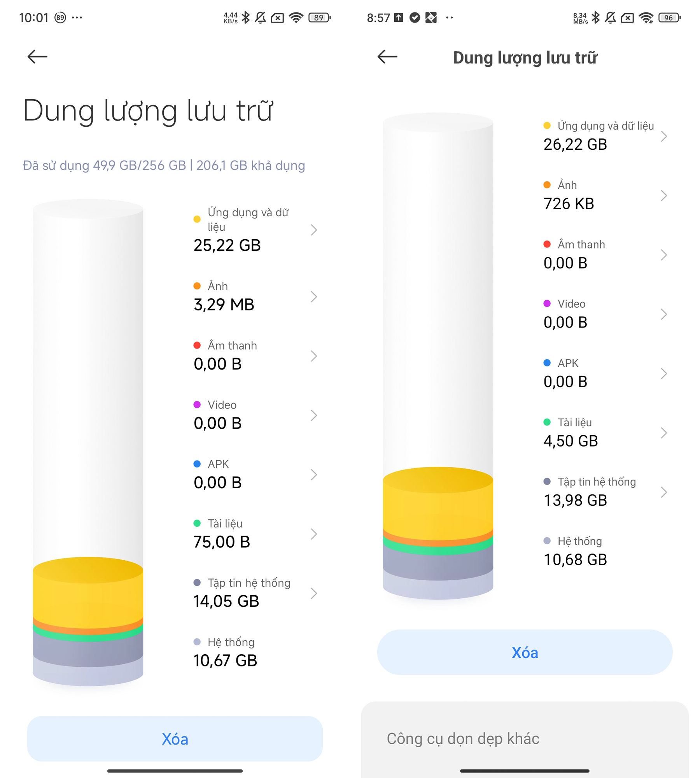
Task: Tap checkmark notification icon in right status bar
Action: (x=415, y=18)
